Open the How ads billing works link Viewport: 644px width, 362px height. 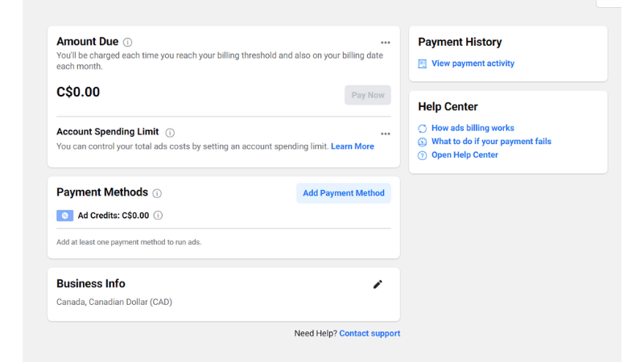point(473,128)
